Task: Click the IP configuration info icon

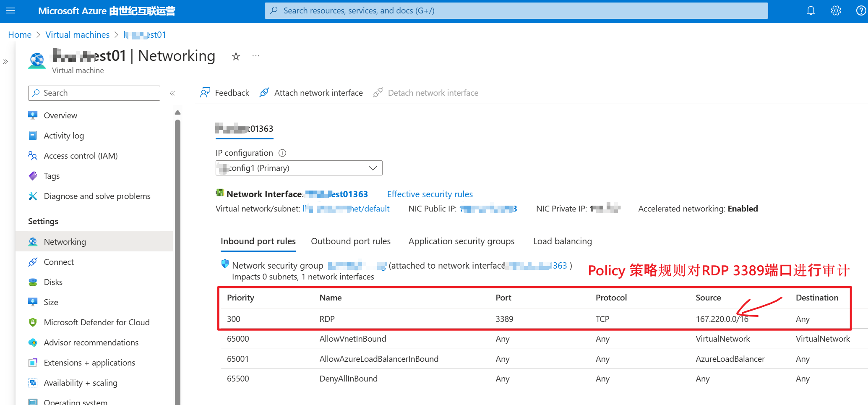Action: point(282,153)
